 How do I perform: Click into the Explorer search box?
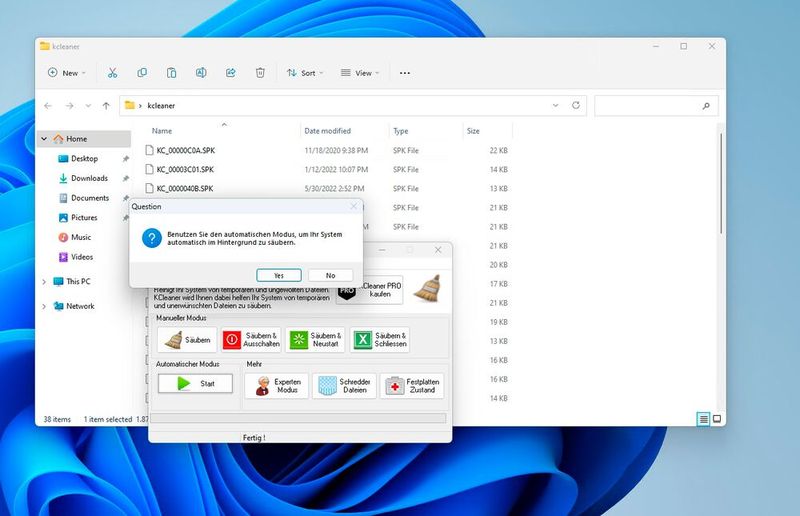656,106
